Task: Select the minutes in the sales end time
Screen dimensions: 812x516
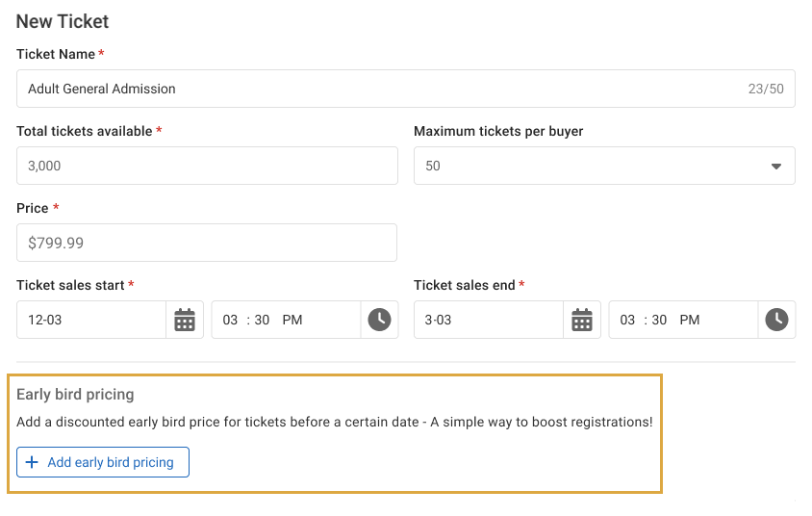Action: (660, 320)
